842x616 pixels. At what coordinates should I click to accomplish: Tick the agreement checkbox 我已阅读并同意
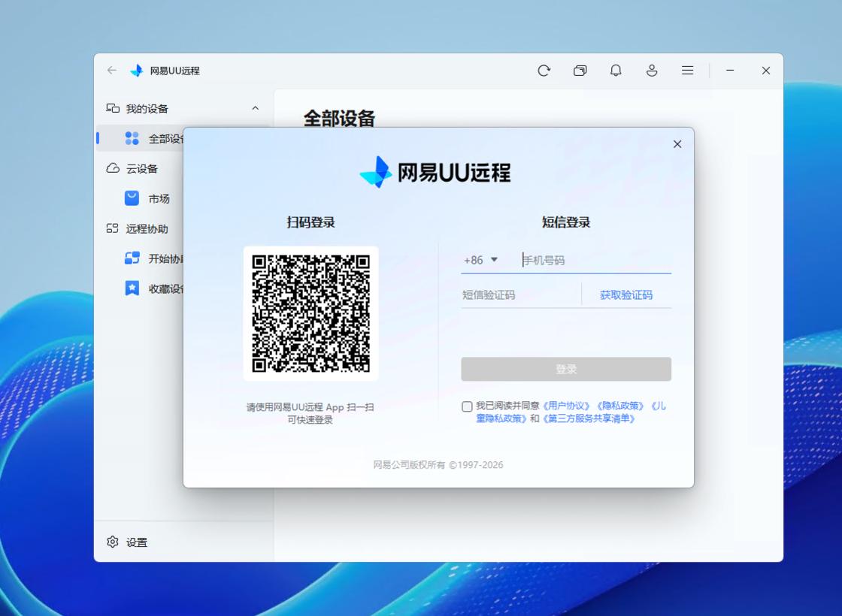pyautogui.click(x=467, y=406)
